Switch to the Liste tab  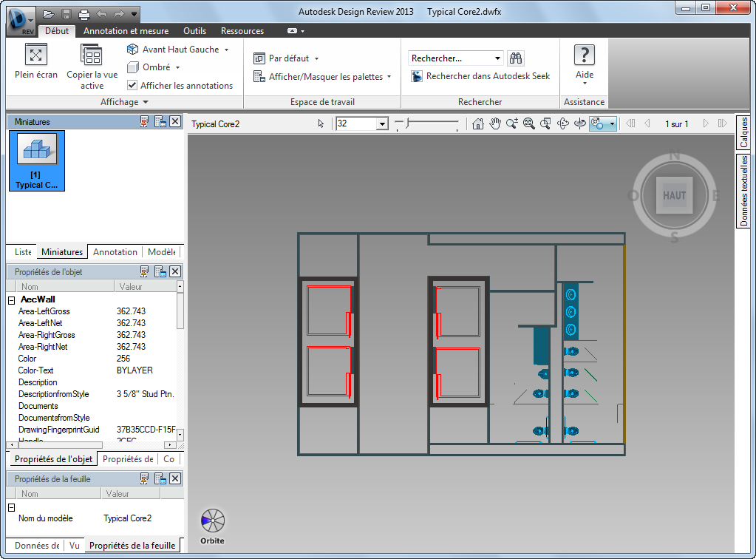pos(23,251)
